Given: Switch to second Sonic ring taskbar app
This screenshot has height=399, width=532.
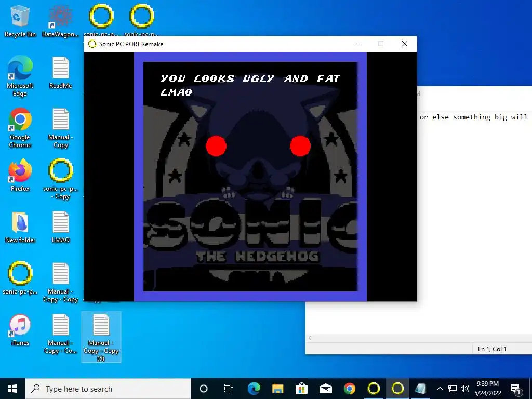Looking at the screenshot, I should click(x=397, y=389).
